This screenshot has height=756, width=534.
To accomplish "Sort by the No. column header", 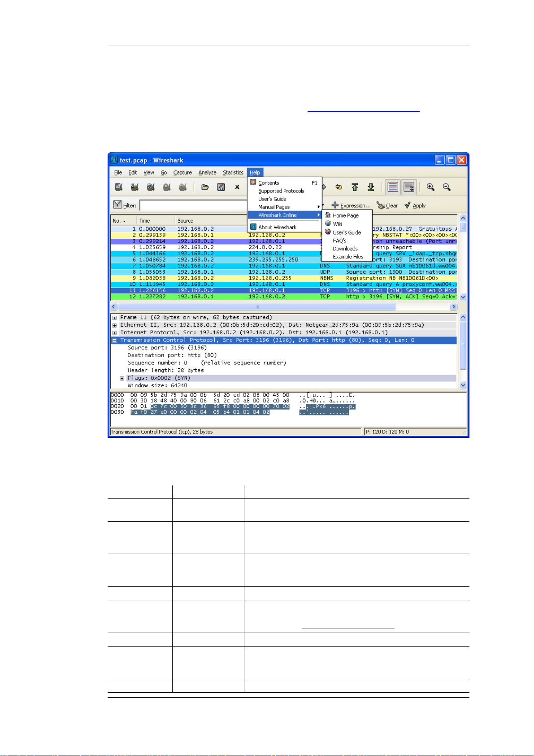I will [x=124, y=221].
